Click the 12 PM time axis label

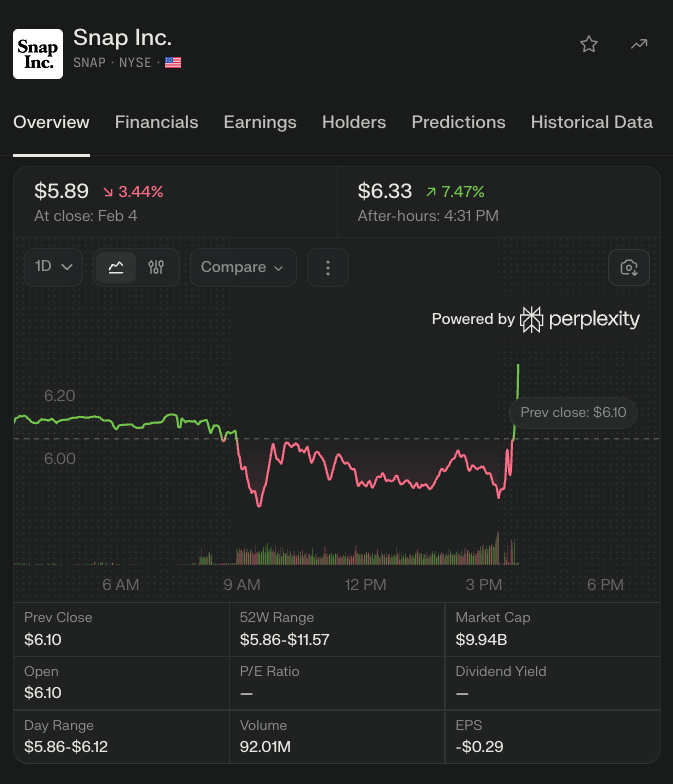coord(366,584)
